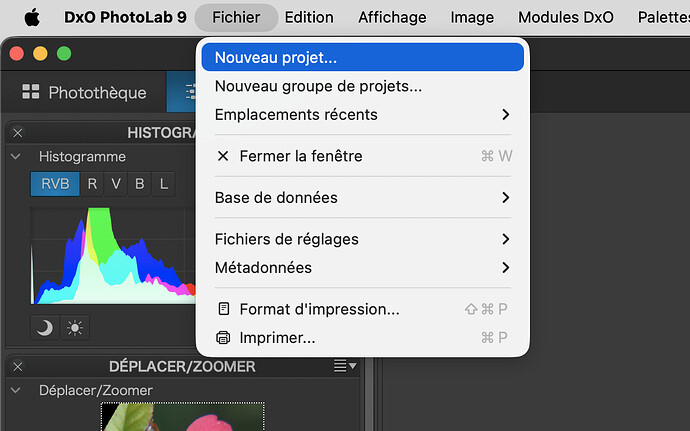Click the histogram graph
The image size is (690, 431).
113,255
